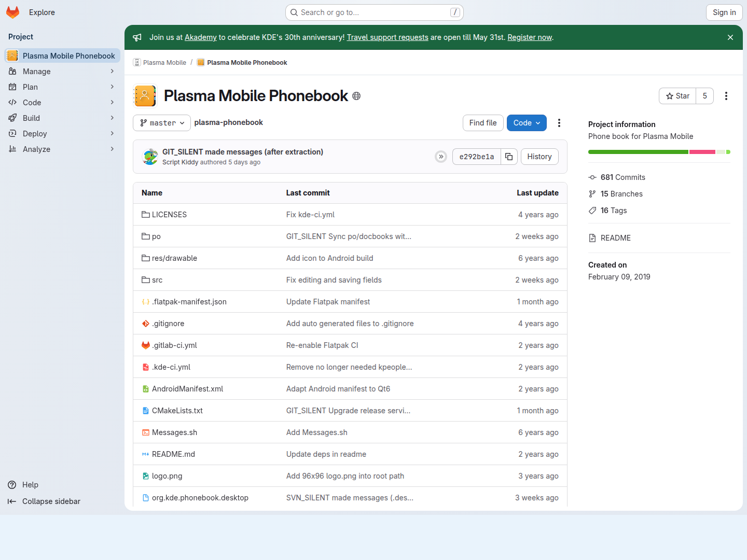Click the Find file button
The image size is (747, 560).
[x=483, y=123]
